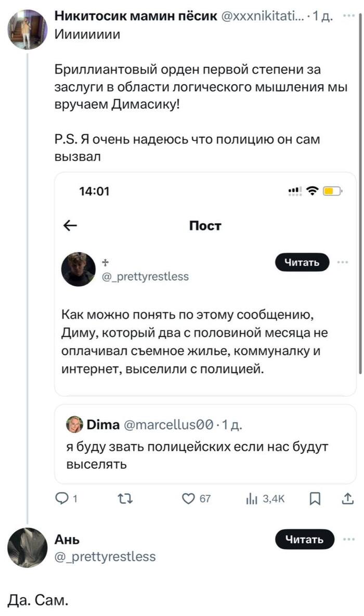The width and height of the screenshot is (364, 616).
Task: Share the post via share icon
Action: point(348,499)
